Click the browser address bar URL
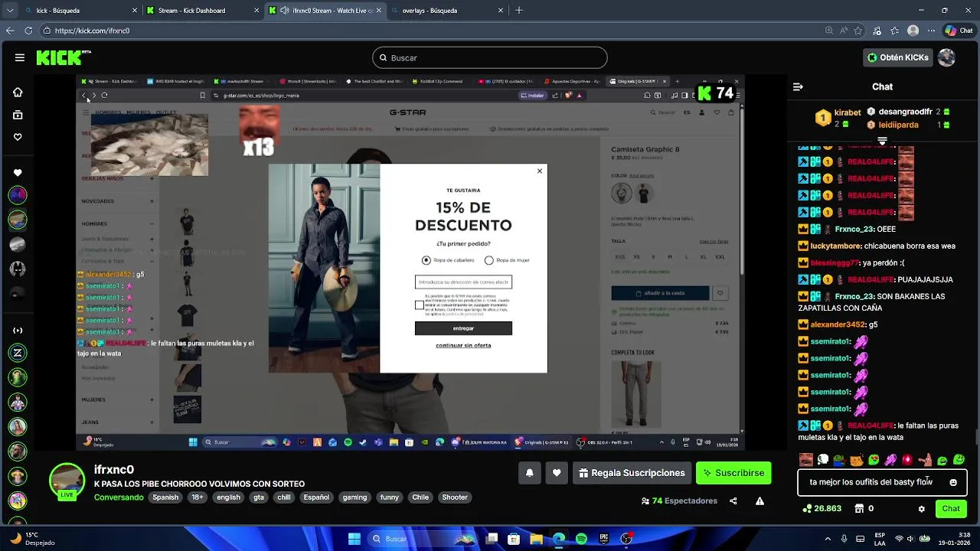 [92, 31]
